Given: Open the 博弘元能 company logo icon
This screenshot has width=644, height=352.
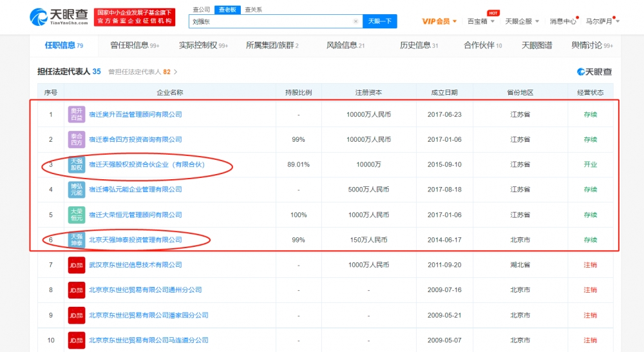Looking at the screenshot, I should pyautogui.click(x=77, y=190).
